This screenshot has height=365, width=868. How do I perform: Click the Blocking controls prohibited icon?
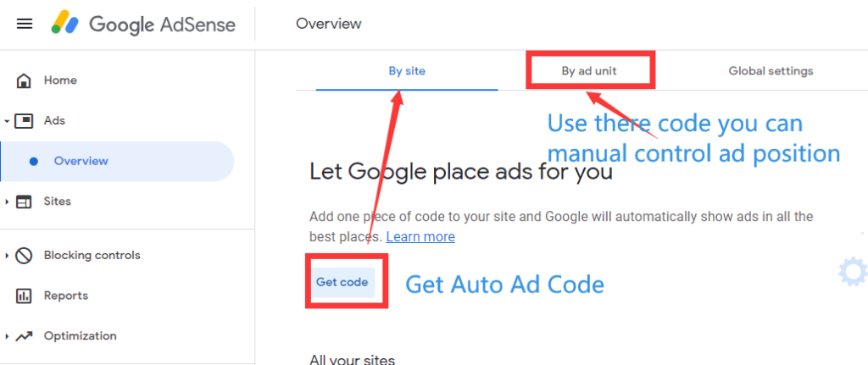click(x=24, y=256)
